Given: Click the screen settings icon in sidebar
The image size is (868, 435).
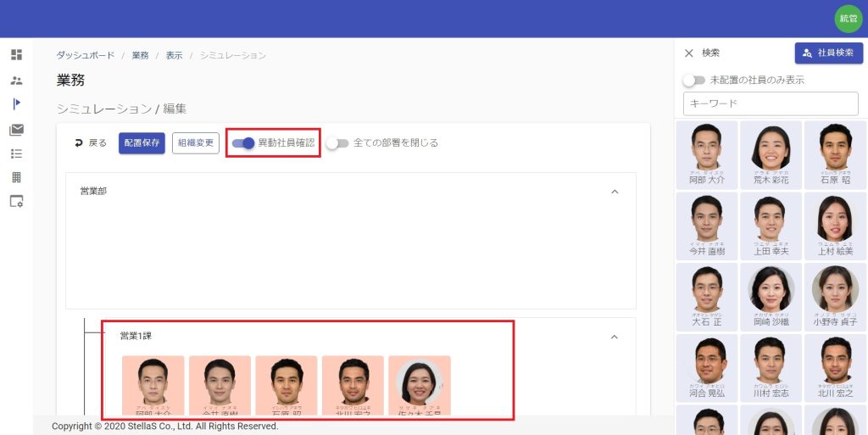Looking at the screenshot, I should (16, 202).
